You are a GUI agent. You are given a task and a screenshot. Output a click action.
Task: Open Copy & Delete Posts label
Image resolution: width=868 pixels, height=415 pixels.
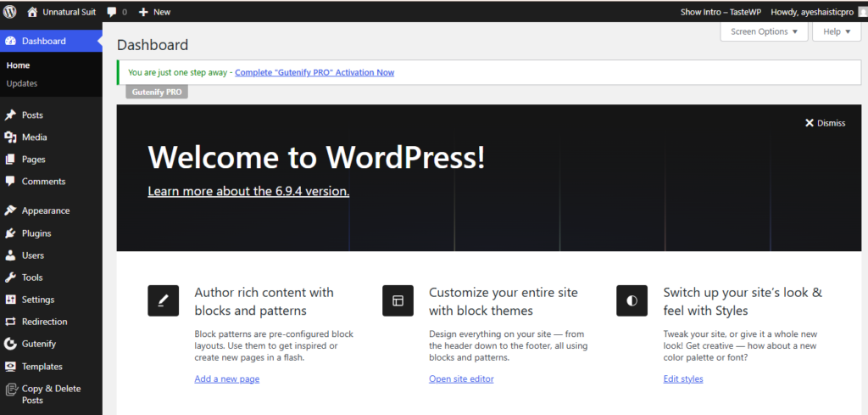pyautogui.click(x=51, y=395)
